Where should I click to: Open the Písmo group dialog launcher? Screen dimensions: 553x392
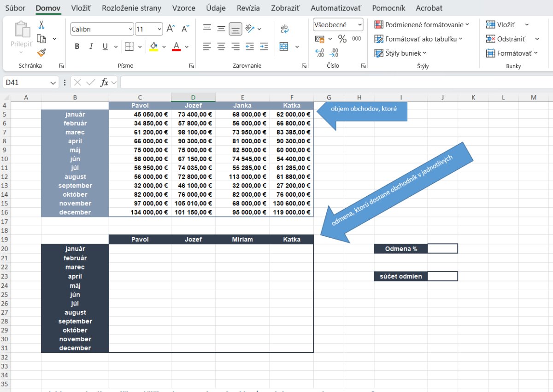tap(191, 66)
